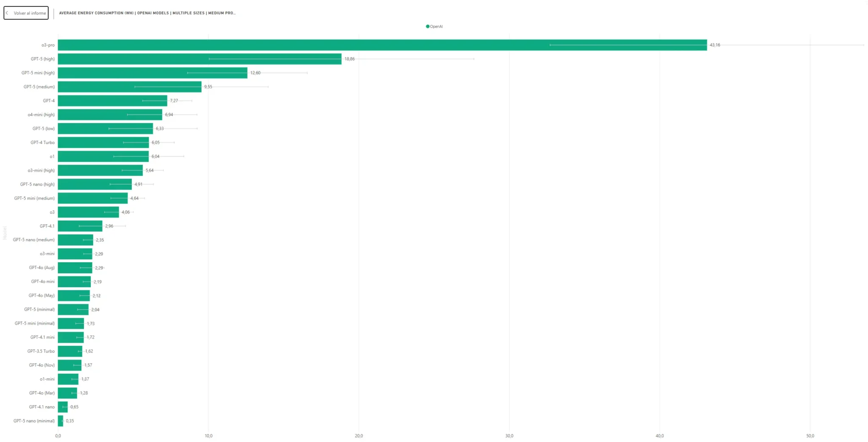Screen dimensions: 868x442
Task: Click the GPT-5 mini (minimal) axis label
Action: click(35, 323)
